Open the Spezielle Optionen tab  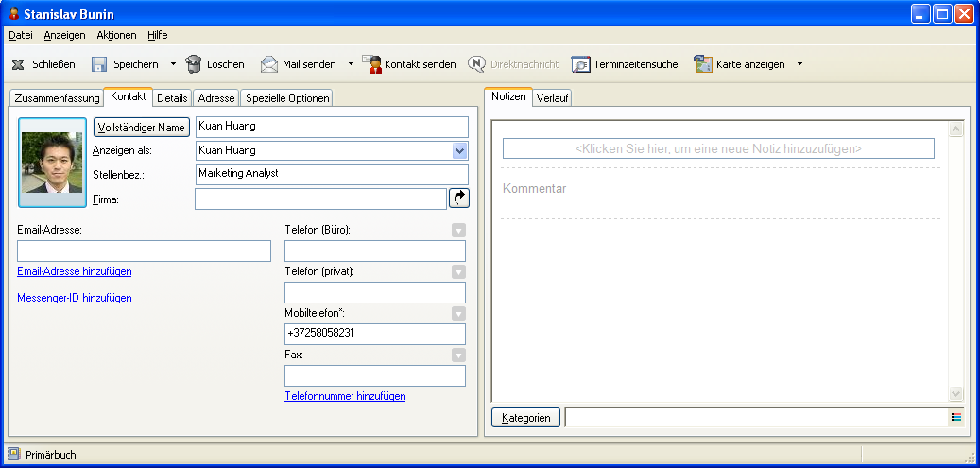pos(286,98)
